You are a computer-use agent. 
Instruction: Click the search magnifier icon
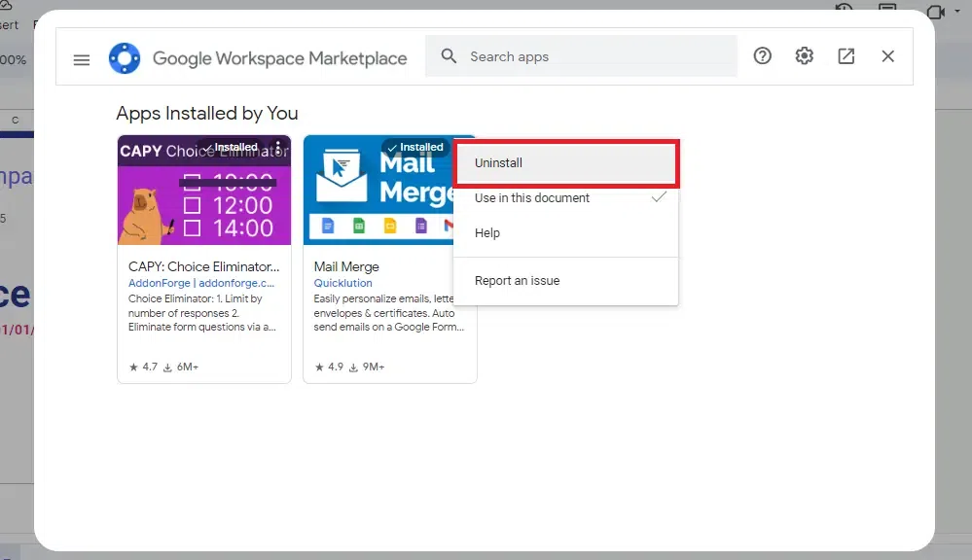point(449,56)
